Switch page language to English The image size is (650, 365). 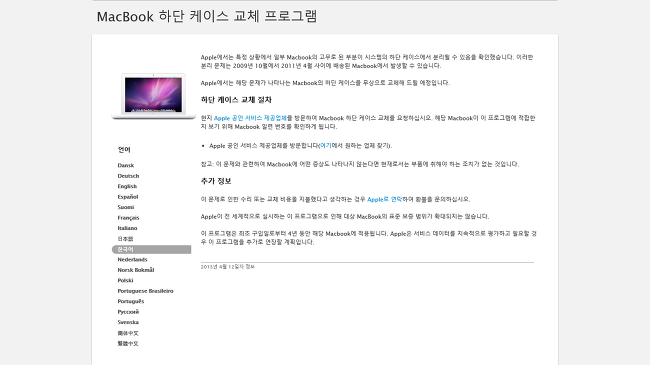pos(127,186)
